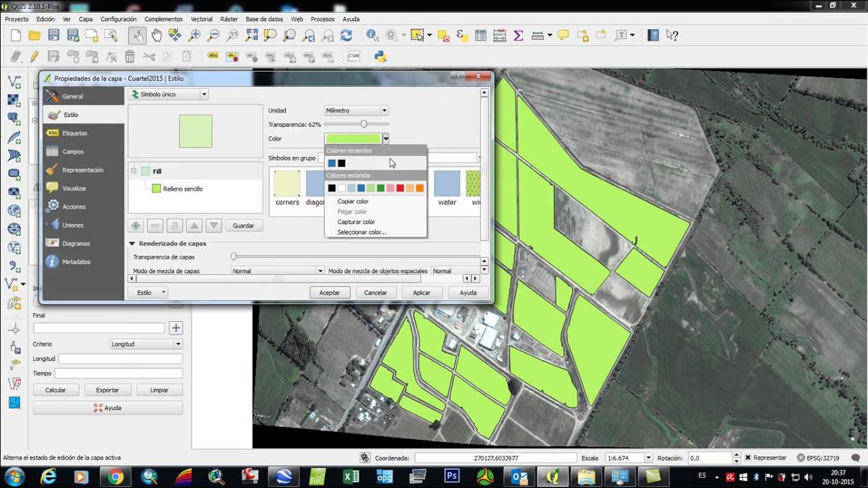Select the corners symbol thumbnail

287,188
